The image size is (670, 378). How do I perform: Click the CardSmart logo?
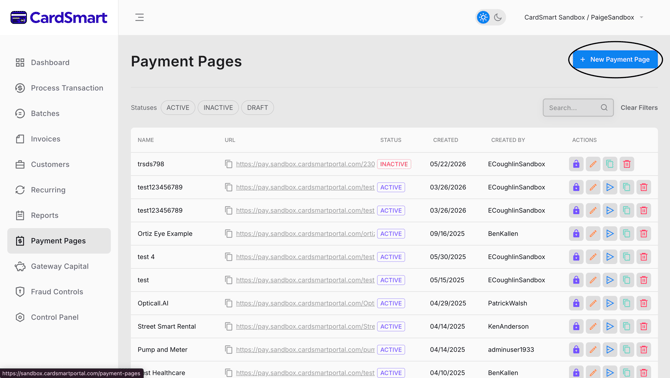[59, 18]
